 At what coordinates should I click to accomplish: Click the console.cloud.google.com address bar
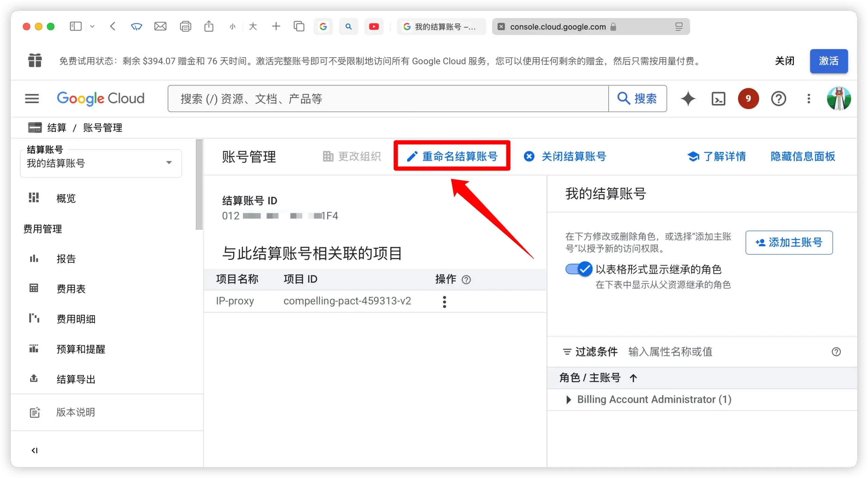[x=591, y=26]
